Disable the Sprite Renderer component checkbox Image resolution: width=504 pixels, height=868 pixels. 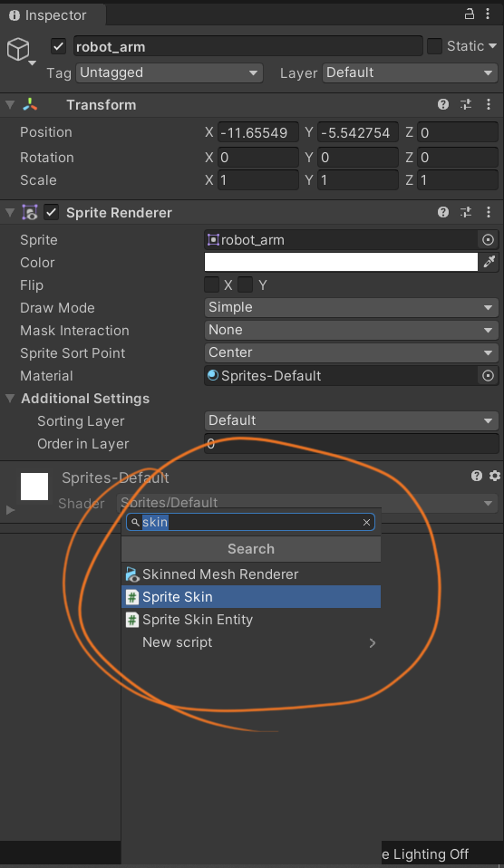click(x=52, y=212)
